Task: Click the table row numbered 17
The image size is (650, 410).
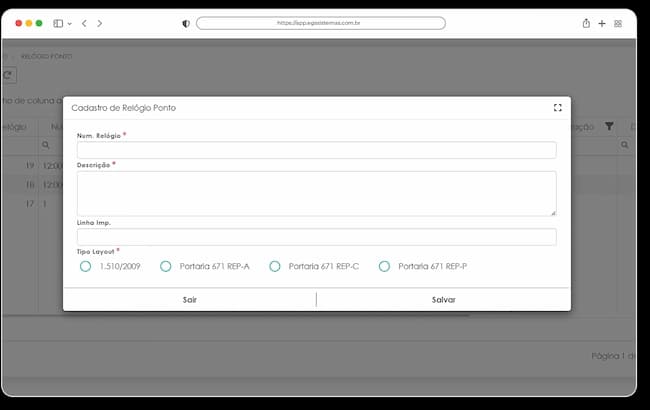Action: pyautogui.click(x=32, y=204)
